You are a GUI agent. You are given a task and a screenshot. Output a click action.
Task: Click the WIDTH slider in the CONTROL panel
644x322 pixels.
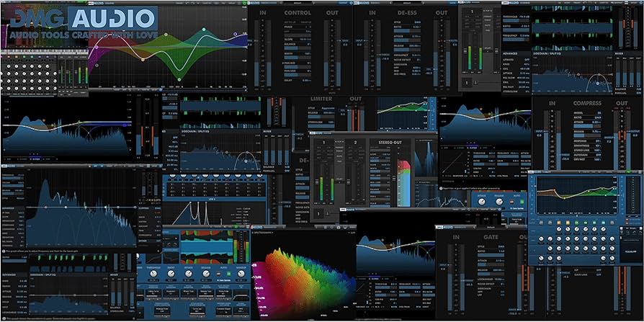(x=298, y=58)
